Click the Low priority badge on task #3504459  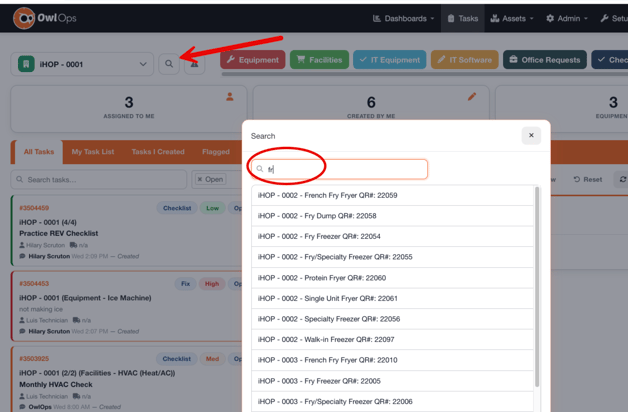[x=212, y=208]
